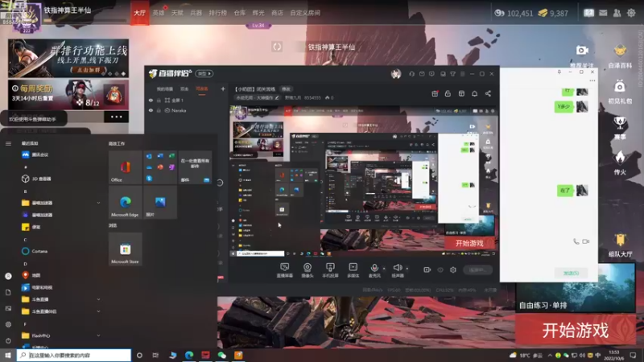Click the bell notification icon in room header
Viewport: 644px width, 362px height.
pos(474,93)
